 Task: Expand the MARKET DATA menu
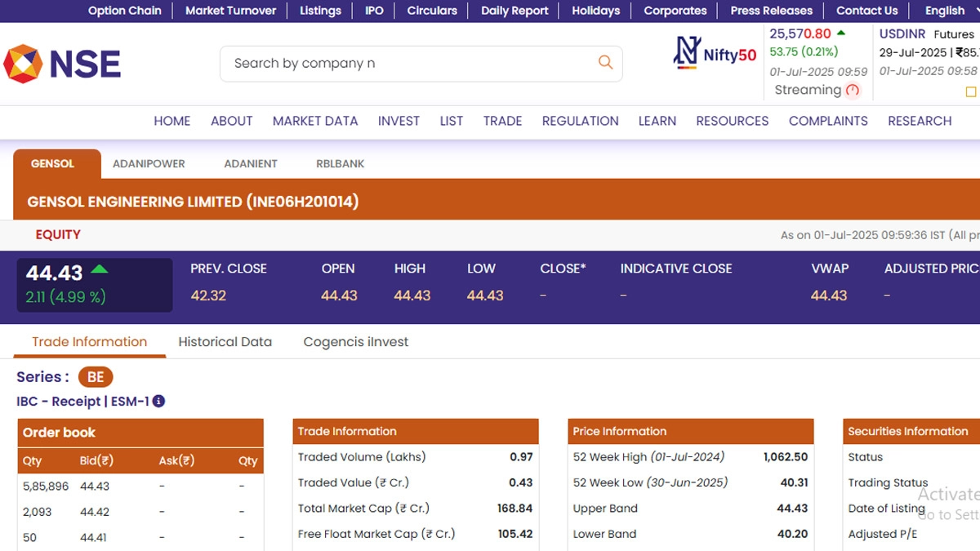pos(315,121)
